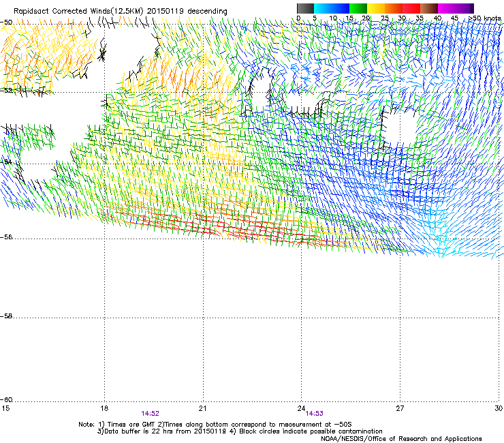The height and width of the screenshot is (443, 504).
Task: Click the '>50 knots' legend label
Action: [484, 18]
